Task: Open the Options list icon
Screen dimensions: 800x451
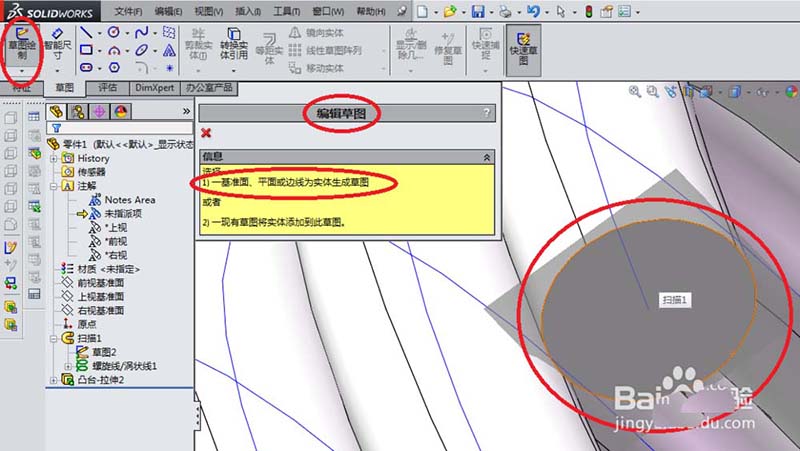Action: 624,11
